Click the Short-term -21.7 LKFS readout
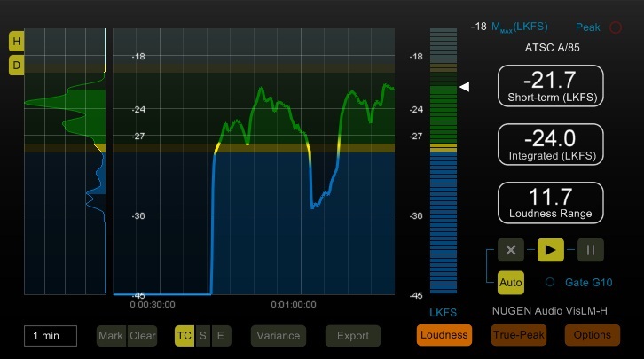 click(551, 86)
